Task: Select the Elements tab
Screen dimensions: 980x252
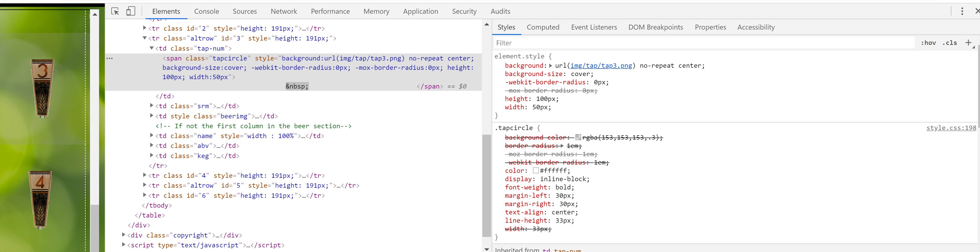Action: click(x=166, y=11)
